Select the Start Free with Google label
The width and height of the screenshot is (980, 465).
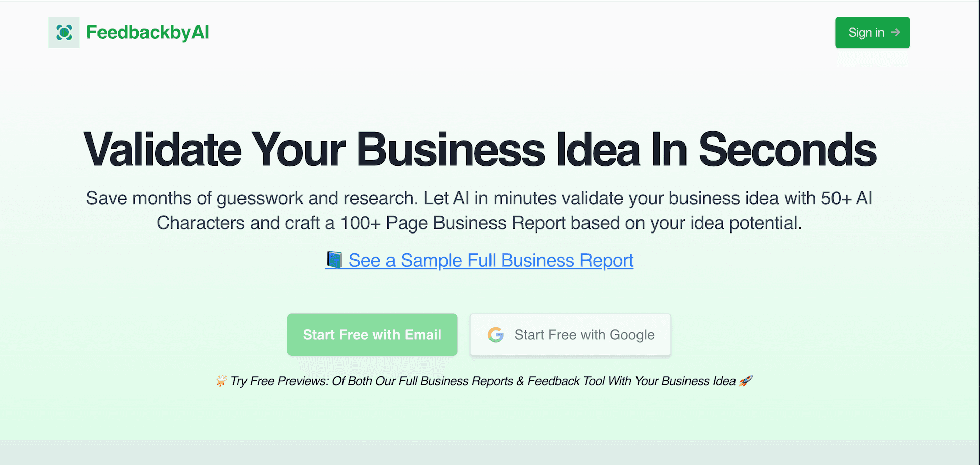[584, 335]
